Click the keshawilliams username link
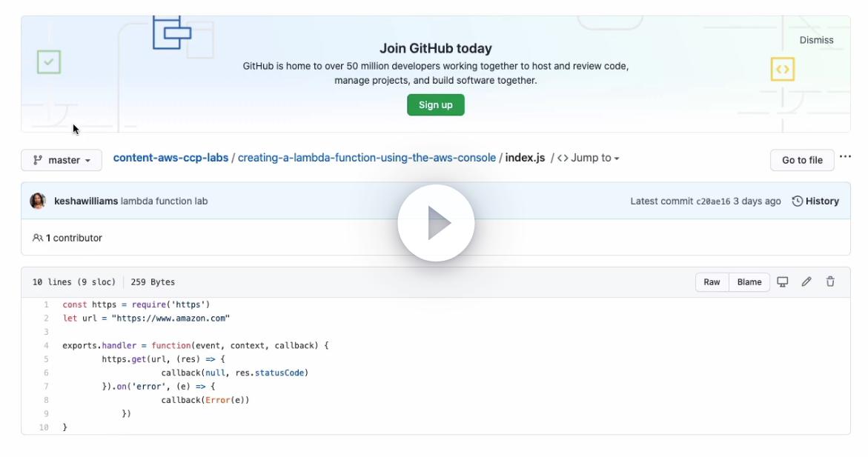This screenshot has height=457, width=868. (x=86, y=201)
